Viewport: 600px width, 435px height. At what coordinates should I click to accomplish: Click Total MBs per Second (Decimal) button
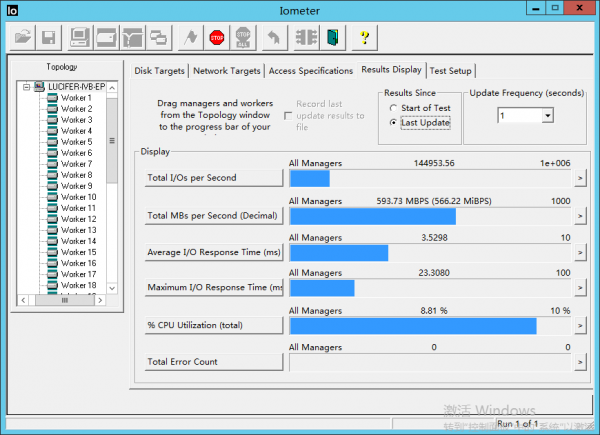point(214,216)
